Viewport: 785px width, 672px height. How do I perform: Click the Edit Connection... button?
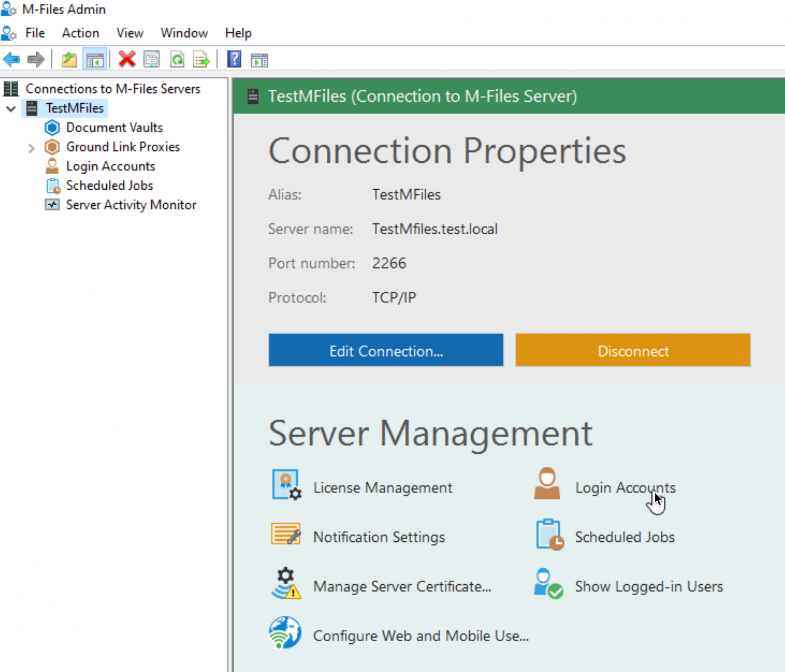(386, 350)
